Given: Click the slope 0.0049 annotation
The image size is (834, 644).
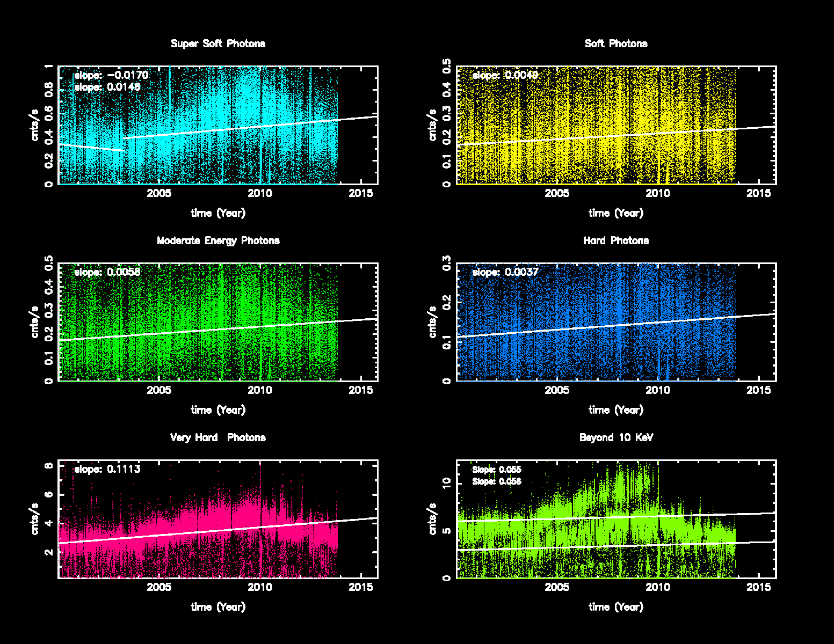Looking at the screenshot, I should coord(505,75).
